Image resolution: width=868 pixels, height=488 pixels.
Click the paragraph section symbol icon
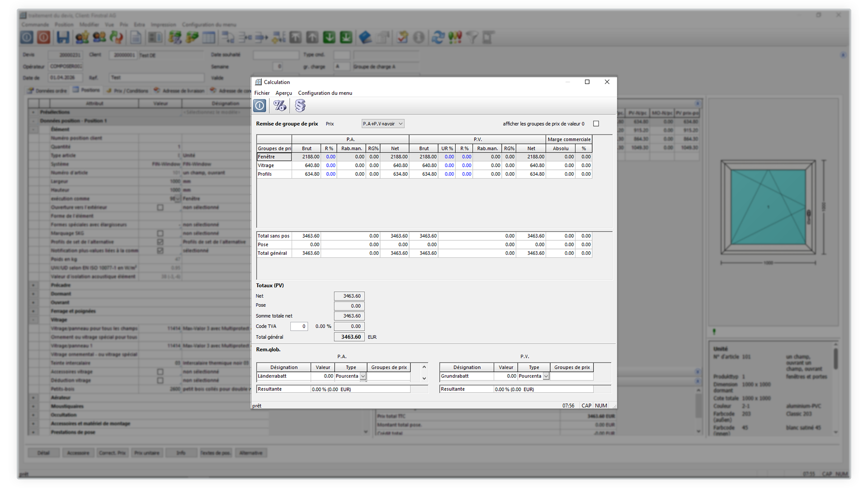click(300, 106)
